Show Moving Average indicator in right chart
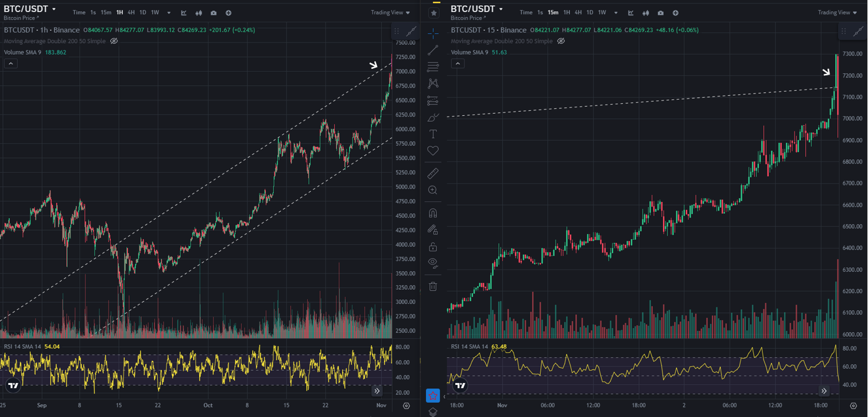868x417 pixels. [561, 41]
